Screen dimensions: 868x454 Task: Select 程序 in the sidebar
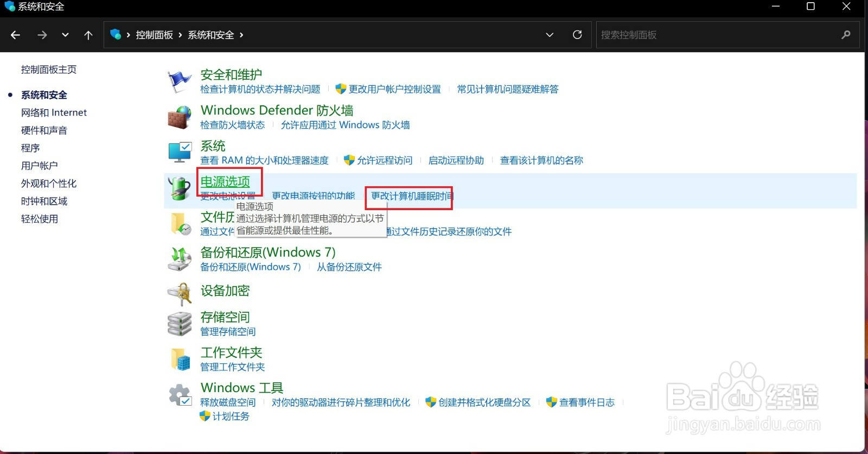pos(30,148)
